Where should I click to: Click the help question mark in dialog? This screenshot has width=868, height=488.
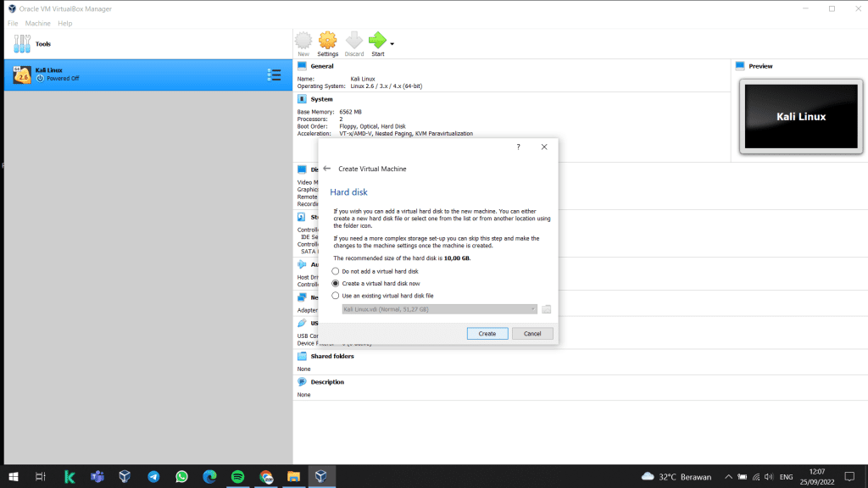(x=518, y=147)
